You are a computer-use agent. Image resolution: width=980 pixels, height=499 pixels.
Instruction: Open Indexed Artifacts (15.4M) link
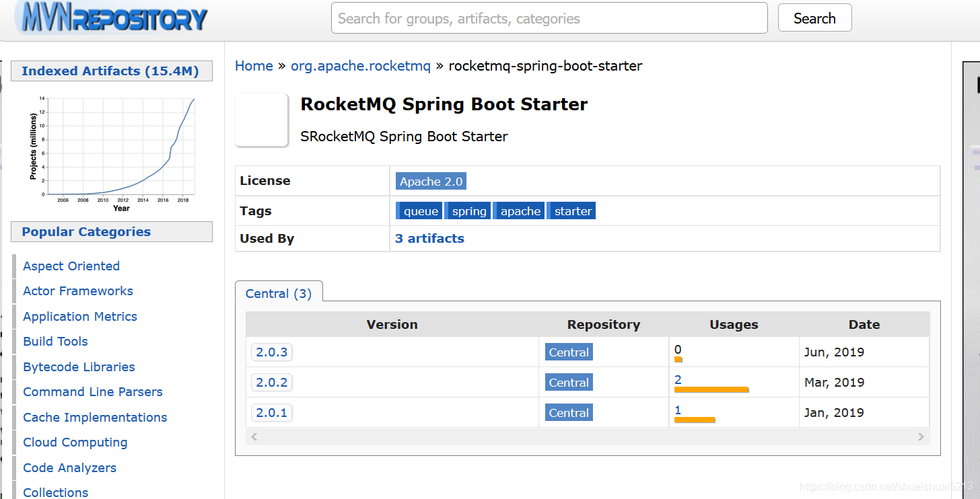110,71
